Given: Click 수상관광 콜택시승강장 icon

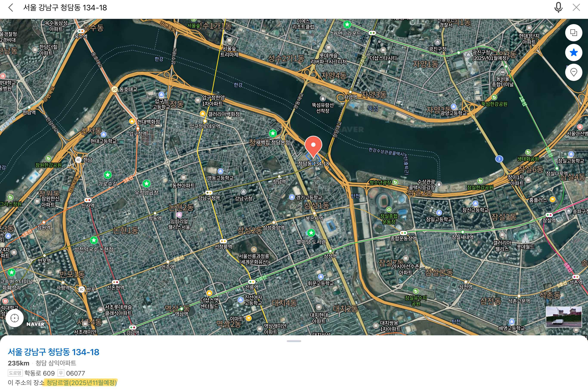Looking at the screenshot, I should click(x=439, y=184).
